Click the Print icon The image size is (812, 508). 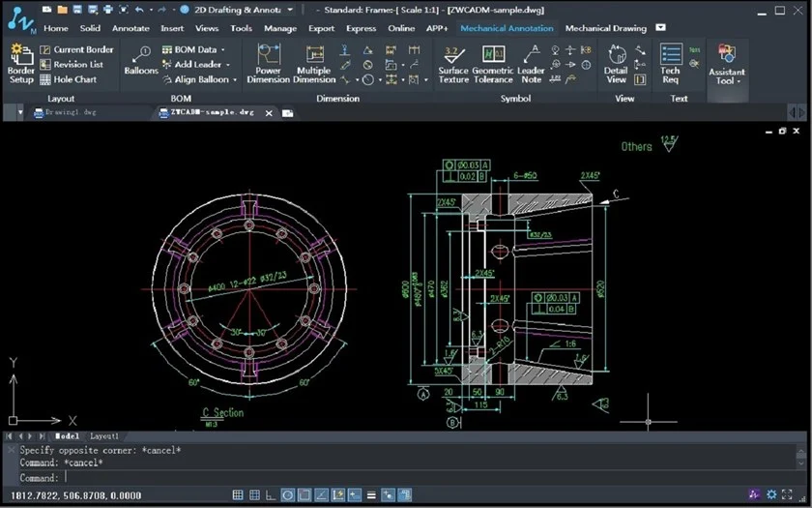pyautogui.click(x=107, y=10)
